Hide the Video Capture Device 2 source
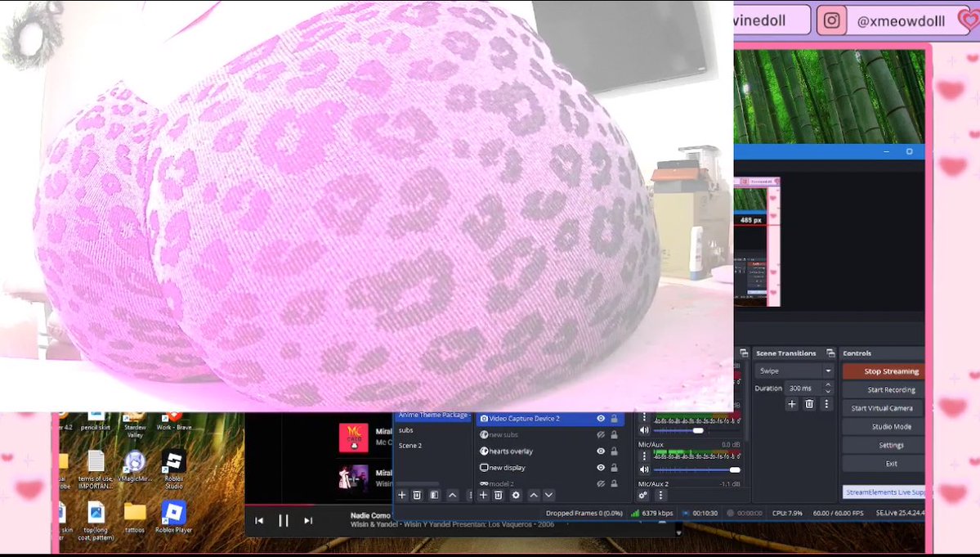The width and height of the screenshot is (980, 557). pyautogui.click(x=601, y=418)
